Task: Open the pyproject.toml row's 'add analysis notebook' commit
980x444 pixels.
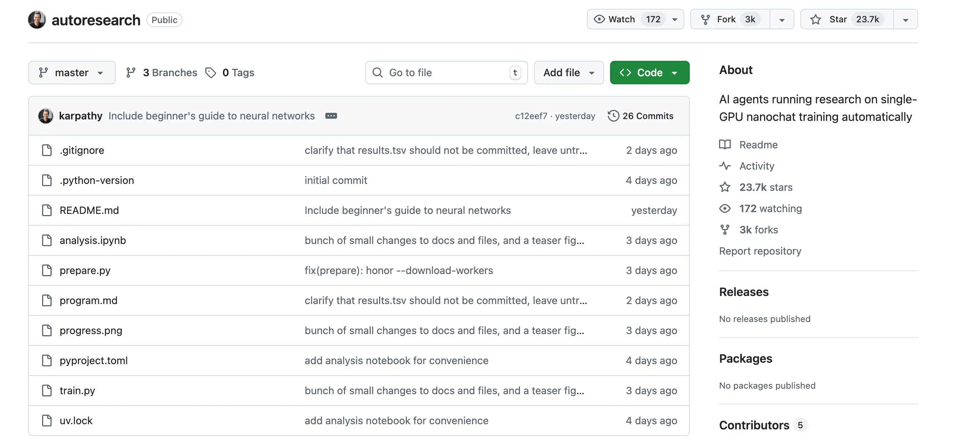Action: 396,360
